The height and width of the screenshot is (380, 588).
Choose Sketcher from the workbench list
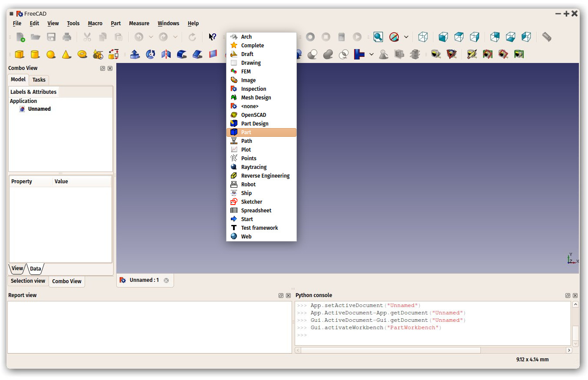[261, 202]
